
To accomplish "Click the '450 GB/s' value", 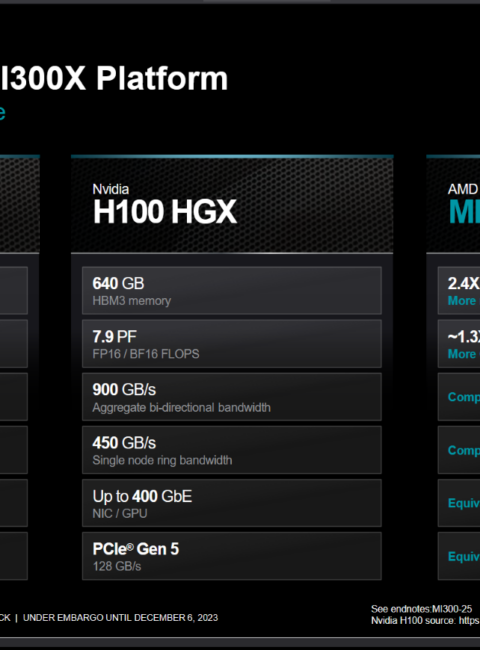I will (x=124, y=443).
